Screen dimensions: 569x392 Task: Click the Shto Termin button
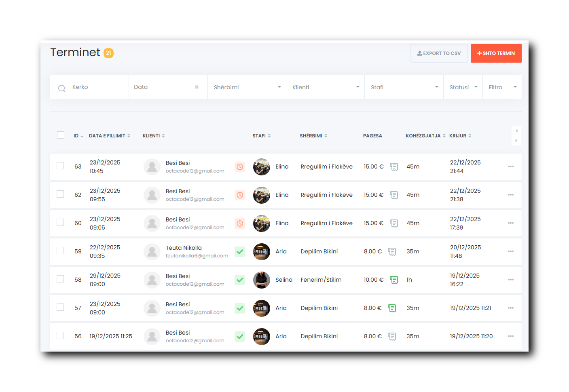pos(496,53)
